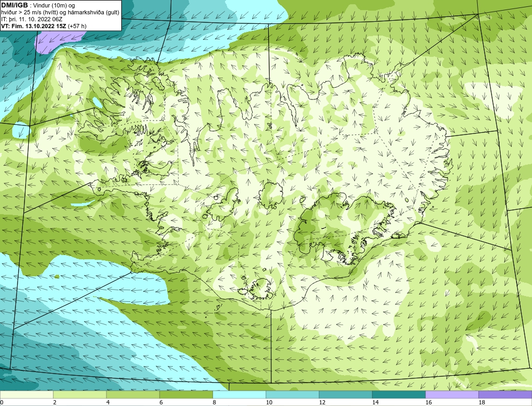Click the legend scale label '18'
The image size is (532, 406).
click(482, 403)
